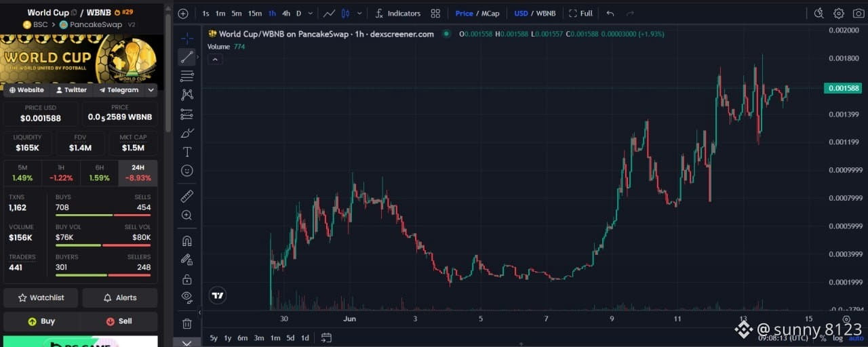Open the chart patterns tool
Image resolution: width=868 pixels, height=347 pixels.
187,95
